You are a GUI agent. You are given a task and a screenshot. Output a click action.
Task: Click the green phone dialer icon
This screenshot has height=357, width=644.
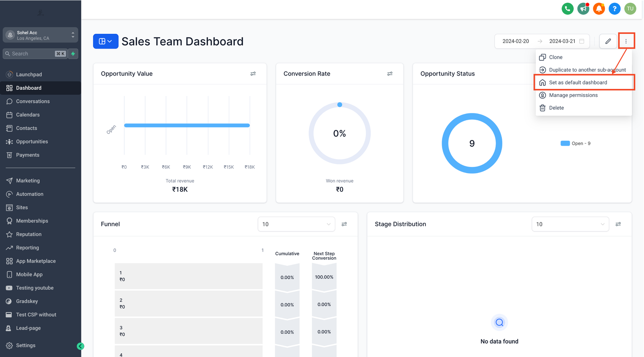[x=568, y=8]
